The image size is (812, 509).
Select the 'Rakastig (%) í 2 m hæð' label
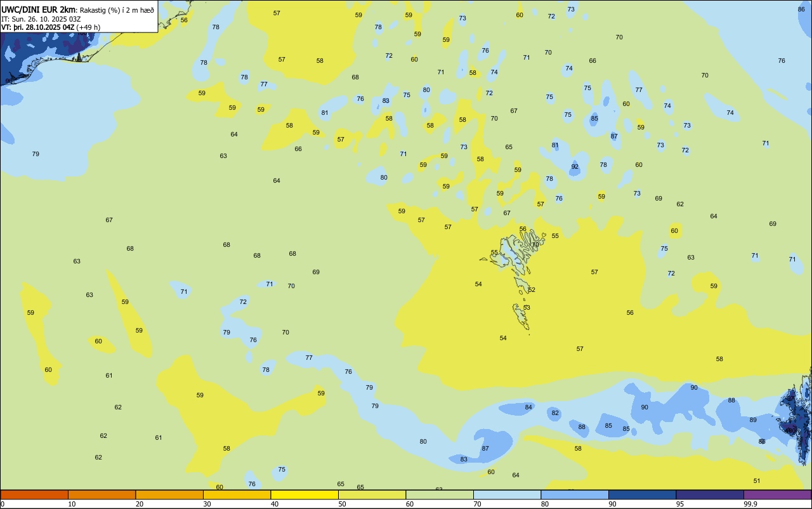pos(117,10)
